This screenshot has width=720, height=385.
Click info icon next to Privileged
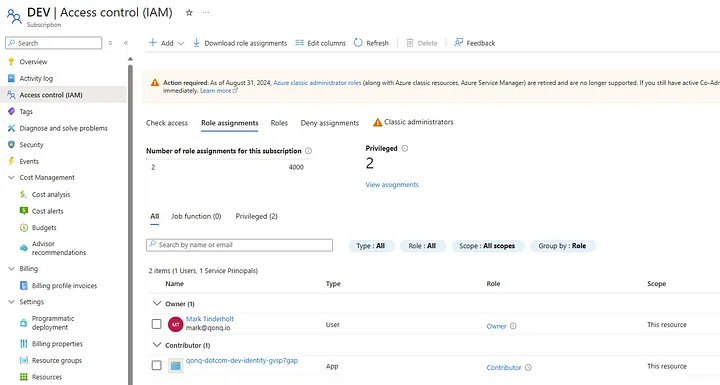coord(405,148)
